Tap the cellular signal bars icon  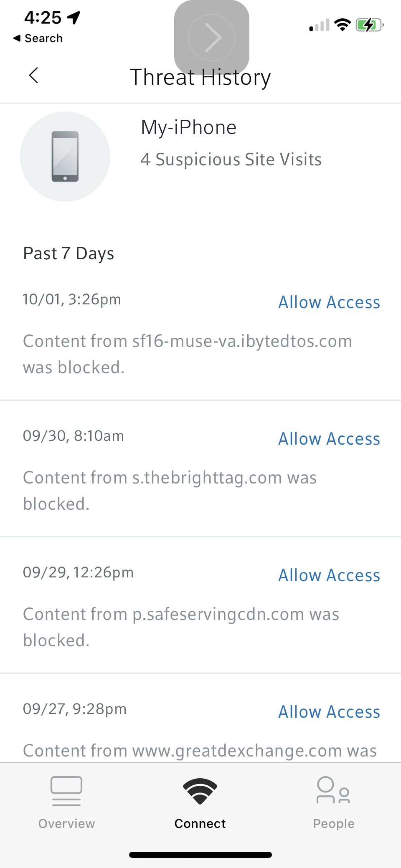click(320, 25)
